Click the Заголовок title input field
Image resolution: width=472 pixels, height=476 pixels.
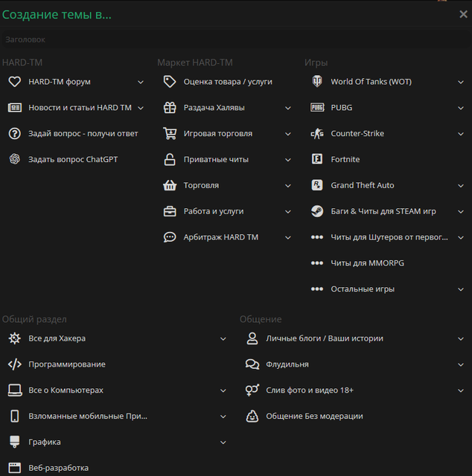[x=236, y=39]
